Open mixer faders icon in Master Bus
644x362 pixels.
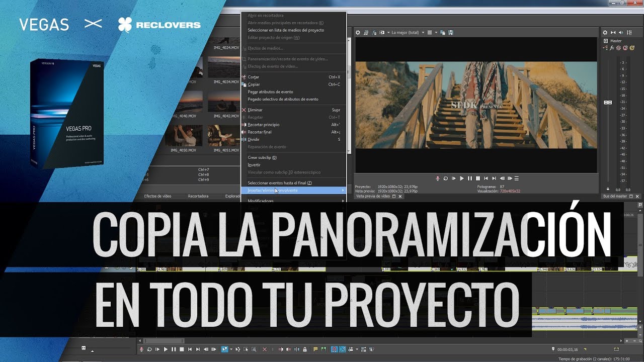click(629, 33)
